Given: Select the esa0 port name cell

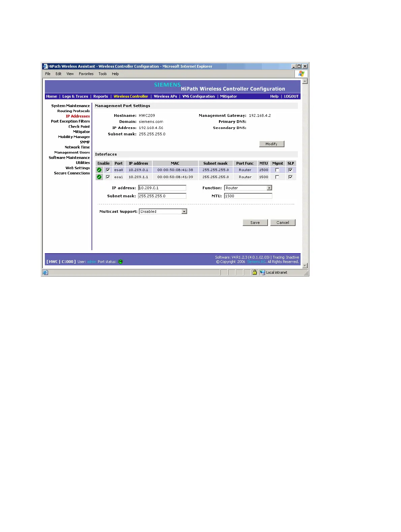Looking at the screenshot, I should point(119,170).
